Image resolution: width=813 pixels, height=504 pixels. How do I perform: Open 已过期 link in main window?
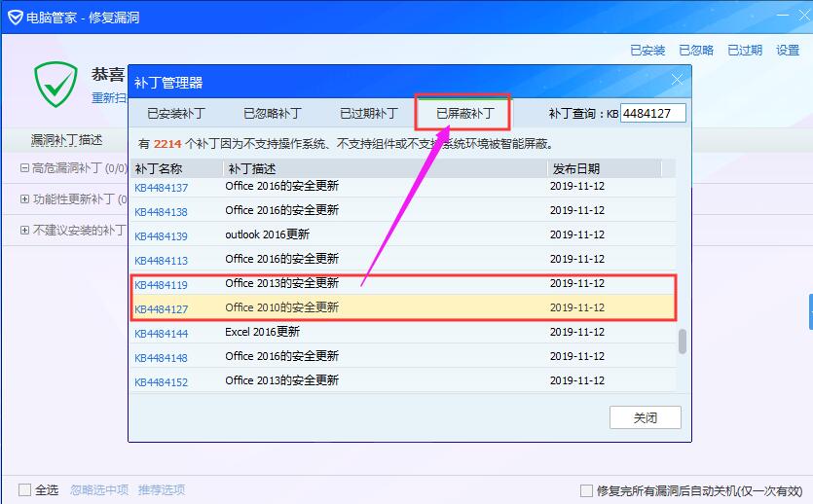coord(745,51)
